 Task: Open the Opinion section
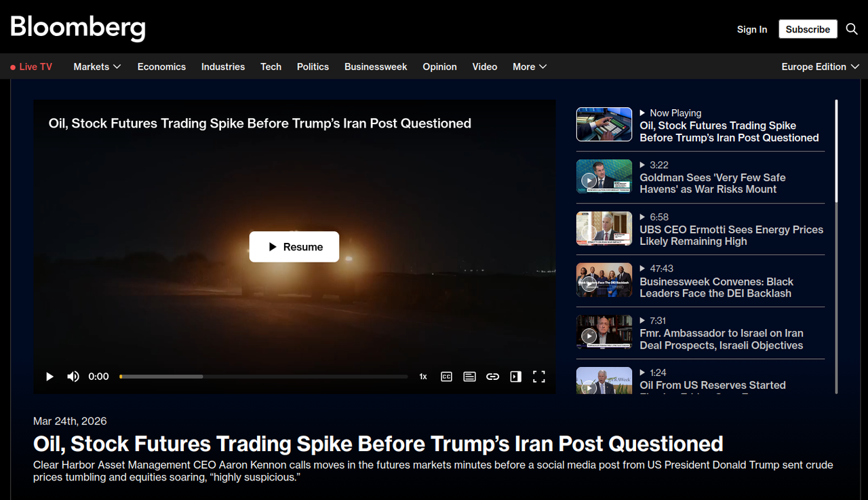tap(439, 66)
